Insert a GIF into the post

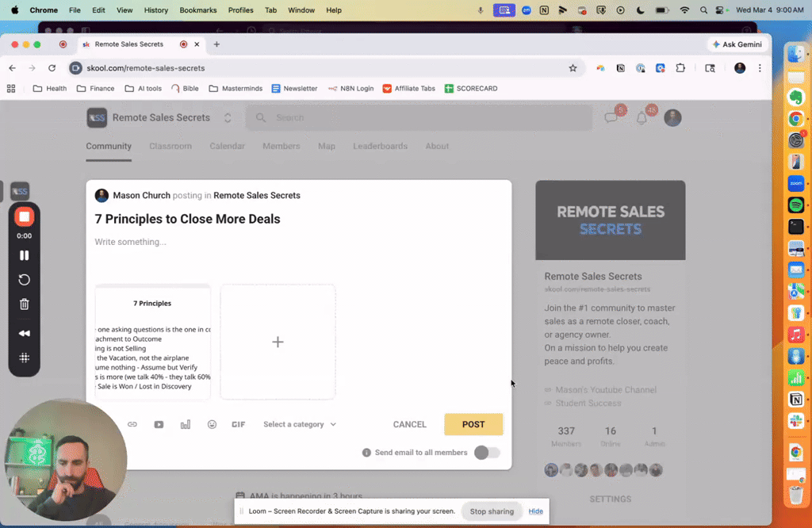[x=238, y=424]
